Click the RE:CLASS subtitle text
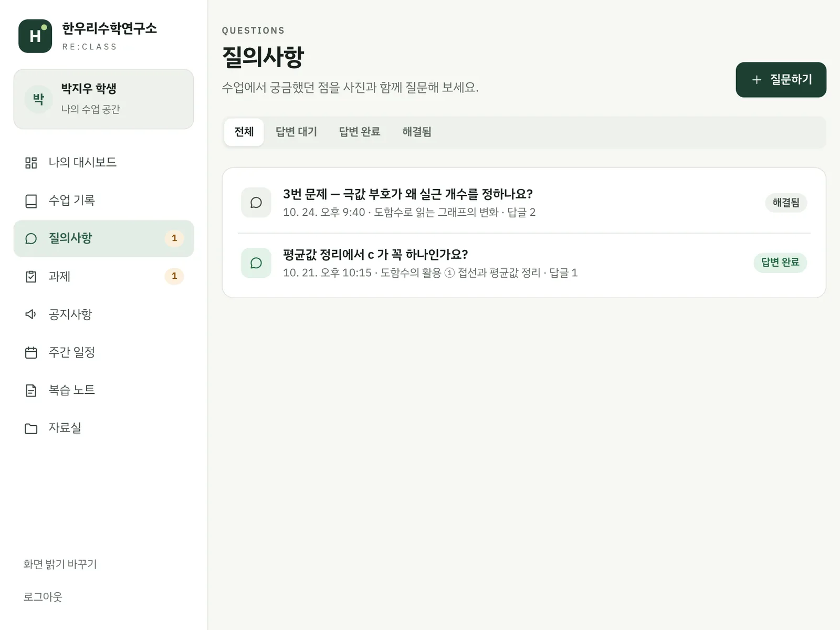Viewport: 840px width, 630px height. click(90, 47)
